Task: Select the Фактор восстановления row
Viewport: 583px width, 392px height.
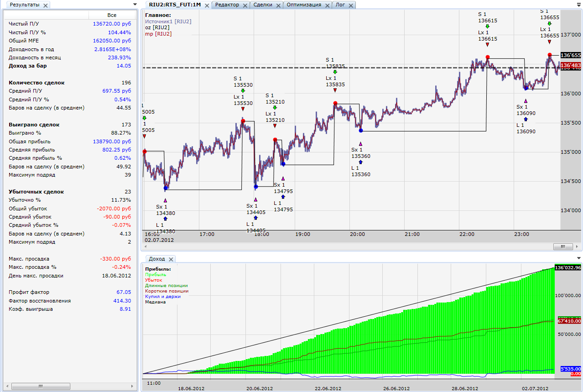Action: pyautogui.click(x=70, y=301)
